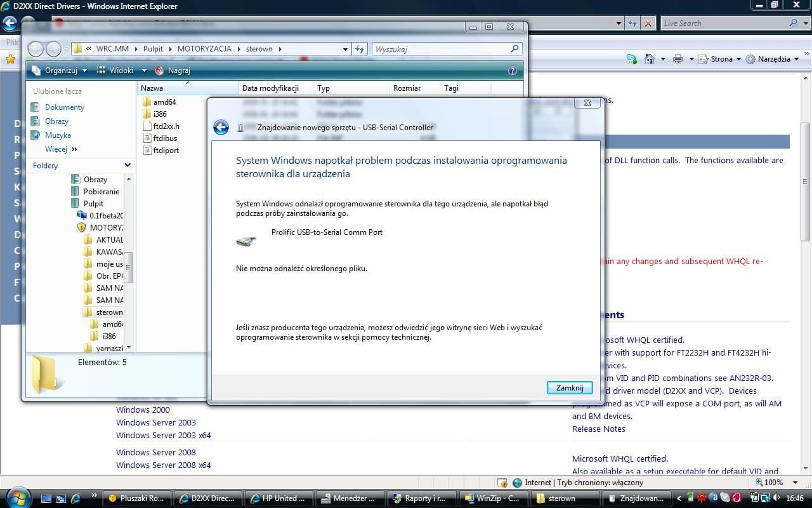Screen dimensions: 812x508
Task: Sort by the Rozmiar column header
Action: pyautogui.click(x=414, y=88)
